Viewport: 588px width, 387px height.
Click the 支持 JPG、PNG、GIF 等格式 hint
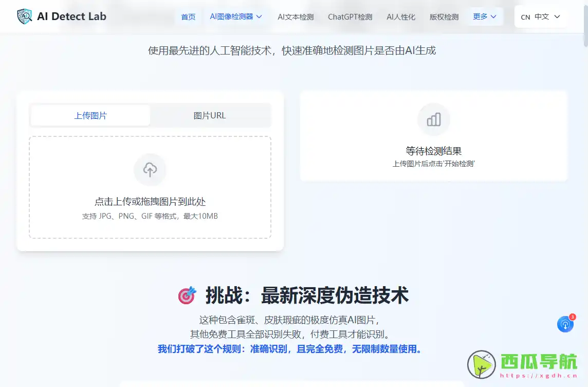[x=150, y=216]
